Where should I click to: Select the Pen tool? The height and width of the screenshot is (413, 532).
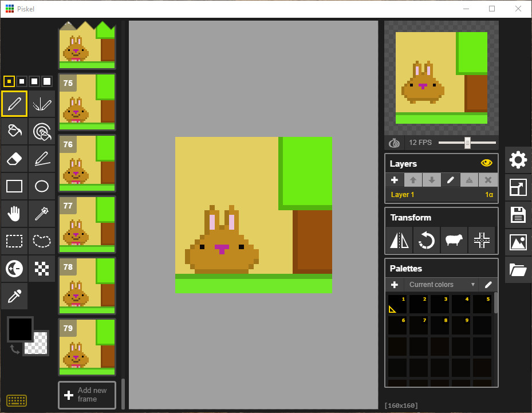click(14, 104)
